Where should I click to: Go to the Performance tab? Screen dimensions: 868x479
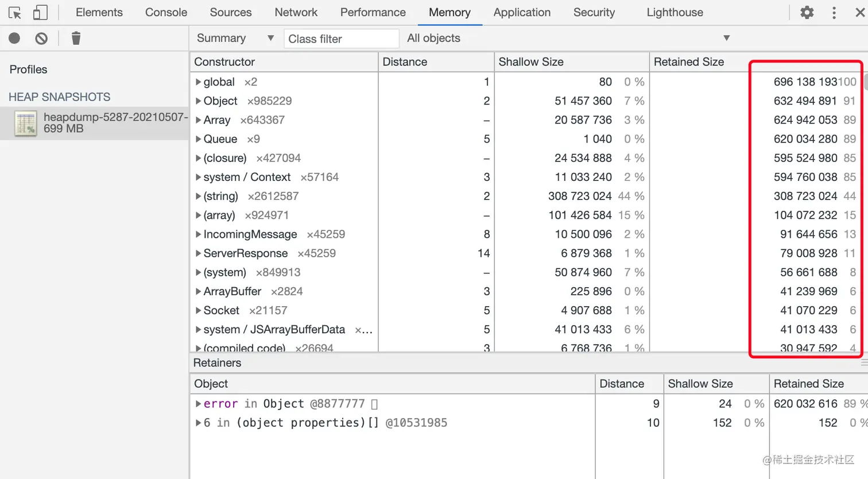(x=373, y=12)
